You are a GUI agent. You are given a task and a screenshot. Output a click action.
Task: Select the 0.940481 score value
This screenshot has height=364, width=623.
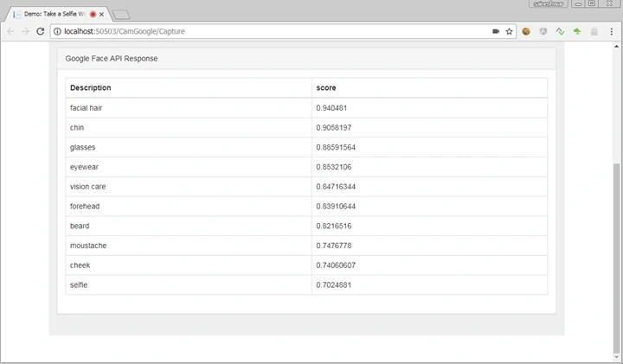[331, 108]
